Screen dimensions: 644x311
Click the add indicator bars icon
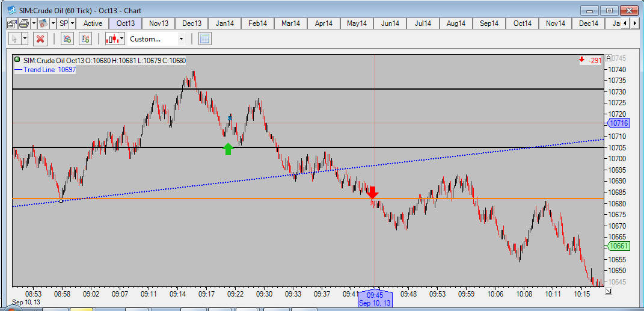click(x=85, y=40)
